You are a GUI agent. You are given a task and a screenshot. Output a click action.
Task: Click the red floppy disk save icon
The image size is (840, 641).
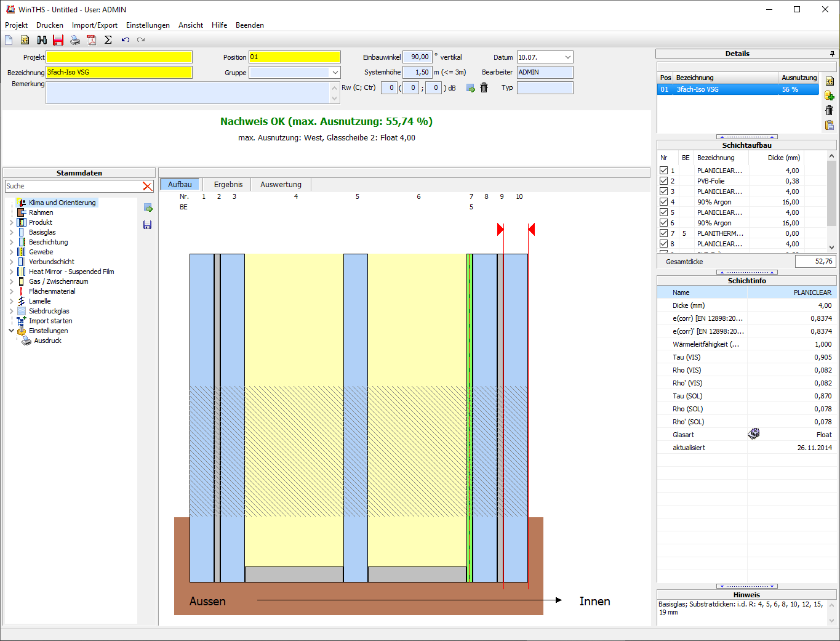coord(58,40)
